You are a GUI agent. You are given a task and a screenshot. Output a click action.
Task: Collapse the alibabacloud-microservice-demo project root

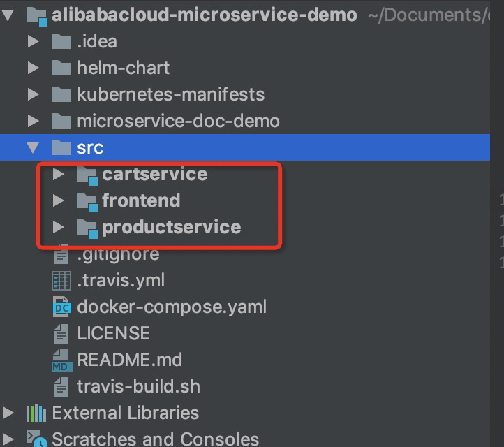(8, 15)
